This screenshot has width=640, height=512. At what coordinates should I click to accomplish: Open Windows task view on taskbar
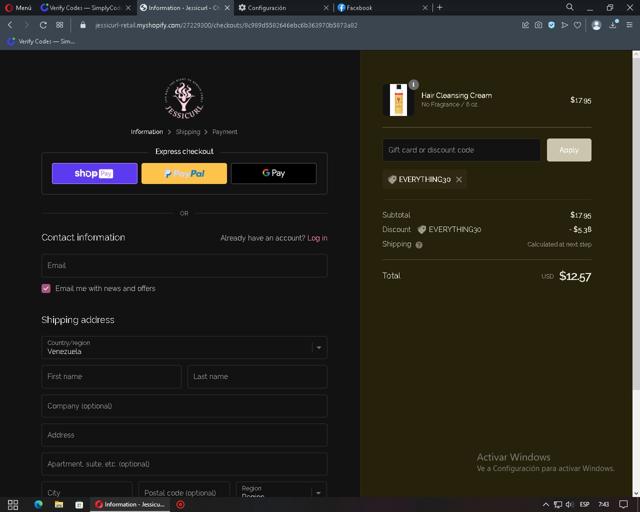tap(13, 505)
